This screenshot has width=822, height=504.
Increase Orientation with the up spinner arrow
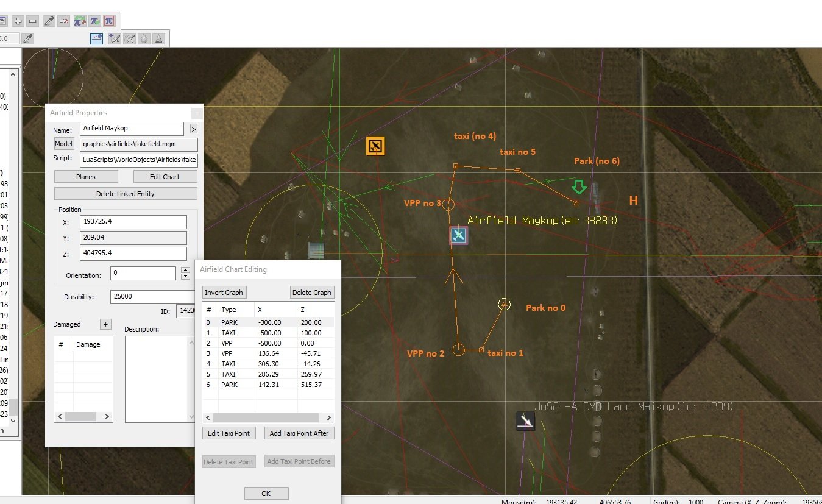[x=185, y=269]
